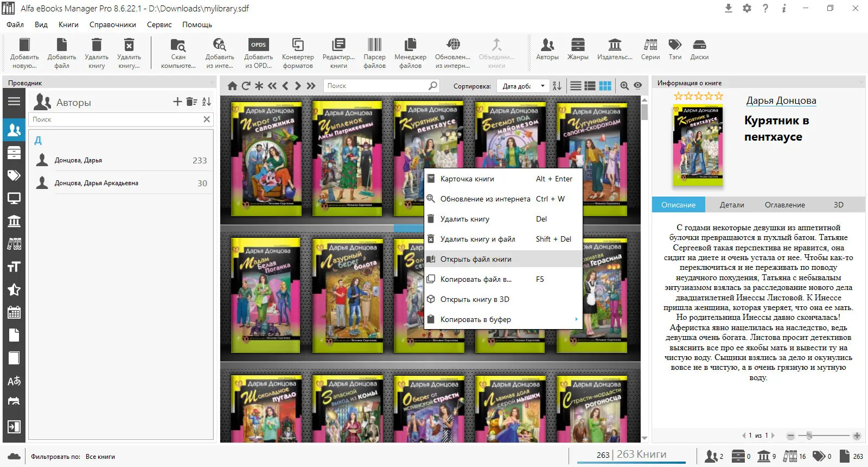Click the download arrow in title bar

(729, 8)
